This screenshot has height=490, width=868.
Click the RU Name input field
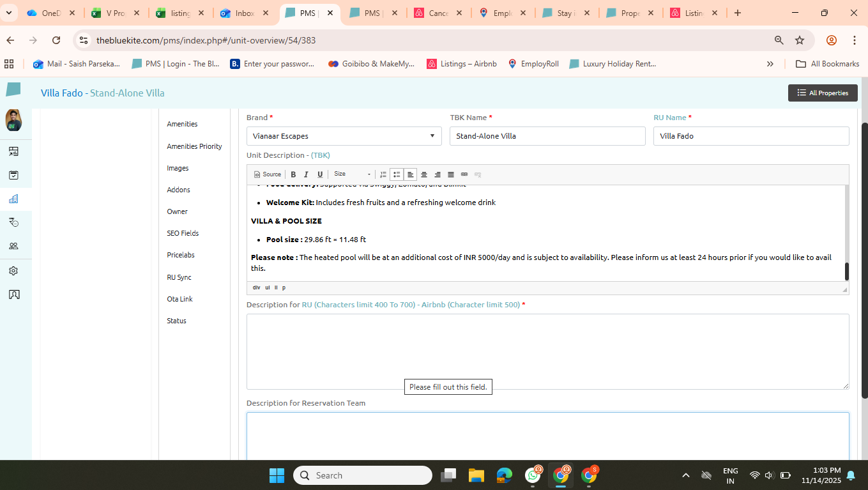coord(750,136)
